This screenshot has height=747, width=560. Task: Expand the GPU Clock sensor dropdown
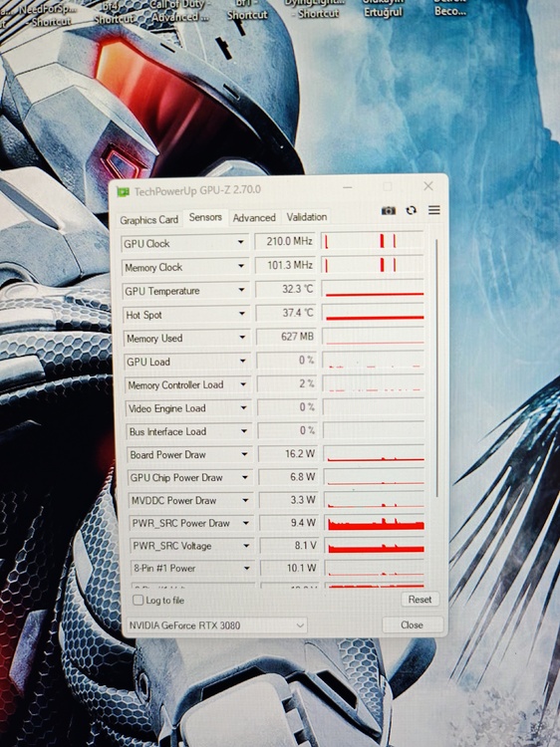(x=241, y=242)
